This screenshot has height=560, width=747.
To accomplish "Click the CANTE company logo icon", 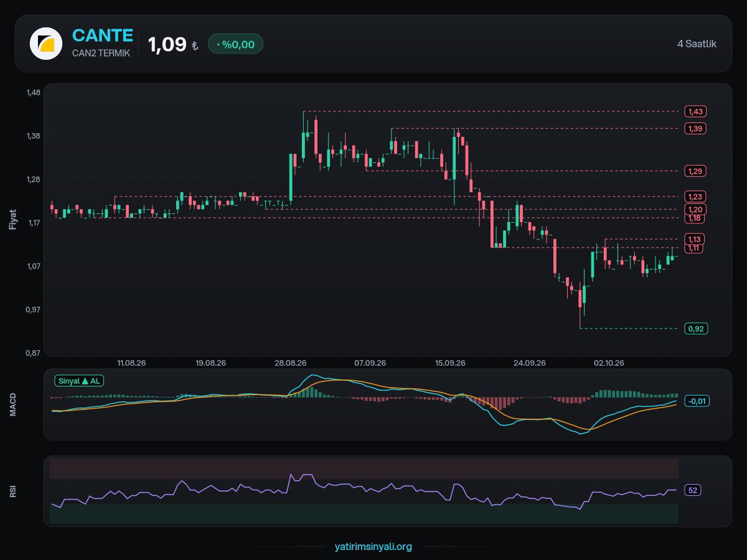I will point(46,44).
